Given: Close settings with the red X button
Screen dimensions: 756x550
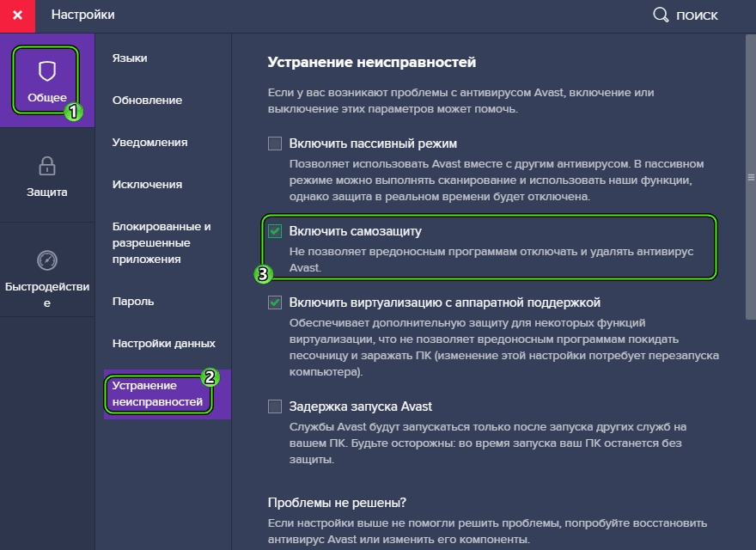Looking at the screenshot, I should click(x=17, y=16).
